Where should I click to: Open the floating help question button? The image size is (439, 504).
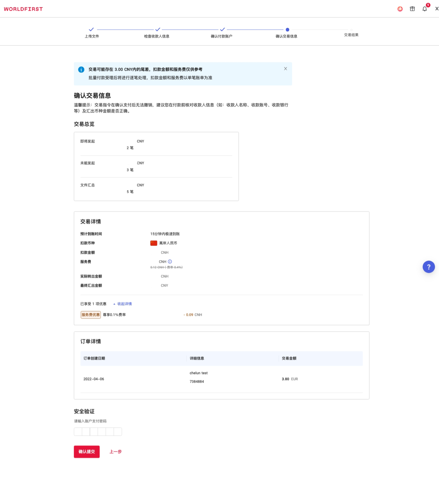[x=429, y=267]
